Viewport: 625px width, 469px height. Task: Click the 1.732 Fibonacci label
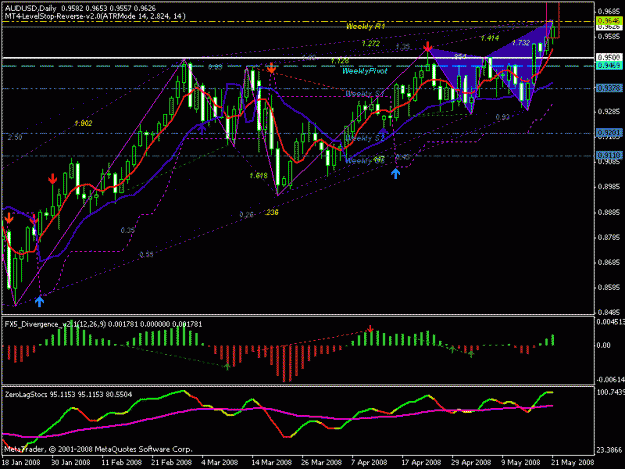(x=521, y=43)
